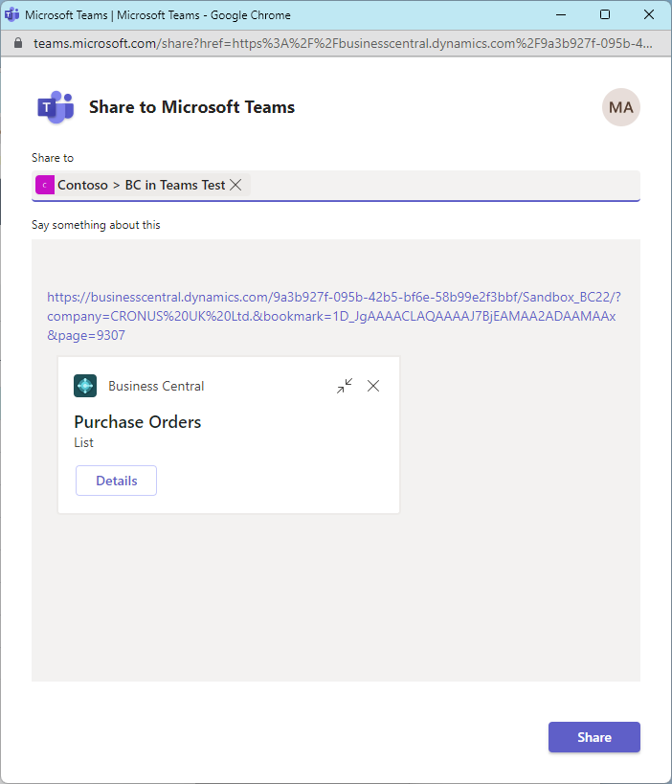Open the businesscentral.dynamics.com link in the message
The height and width of the screenshot is (784, 672).
[333, 316]
